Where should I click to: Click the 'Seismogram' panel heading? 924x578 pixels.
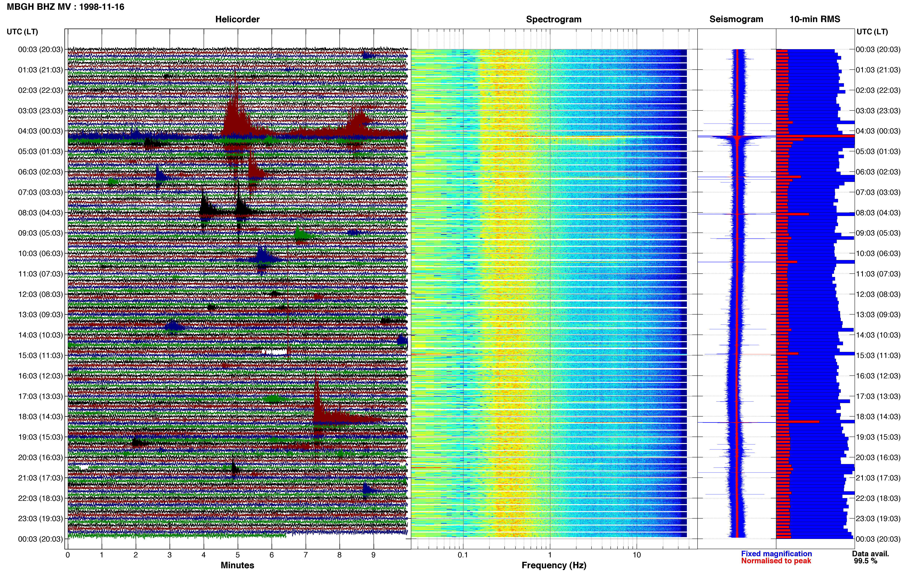point(736,19)
